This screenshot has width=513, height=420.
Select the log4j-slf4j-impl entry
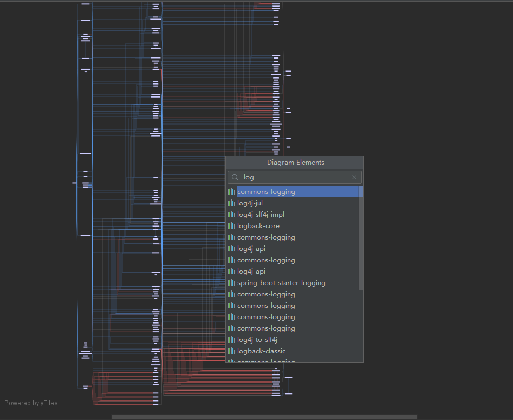point(293,215)
